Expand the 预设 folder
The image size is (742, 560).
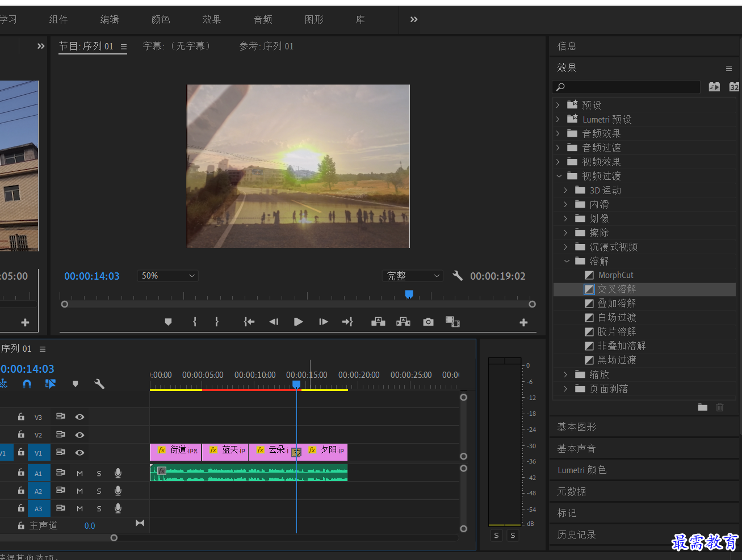coord(558,105)
